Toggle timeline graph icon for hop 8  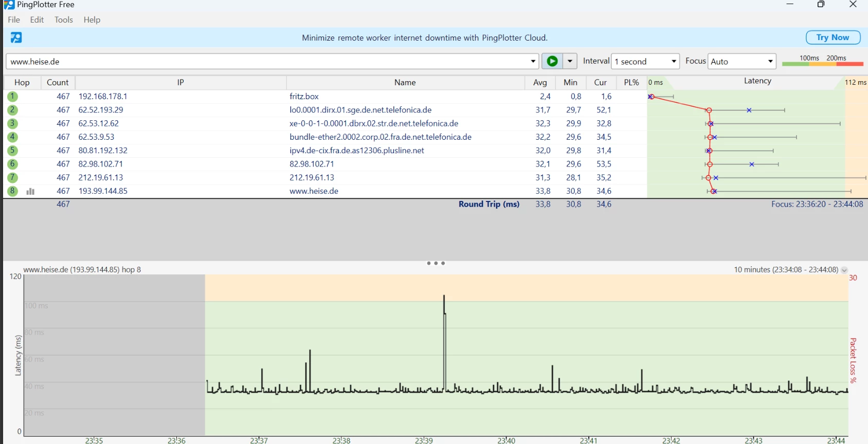point(30,191)
